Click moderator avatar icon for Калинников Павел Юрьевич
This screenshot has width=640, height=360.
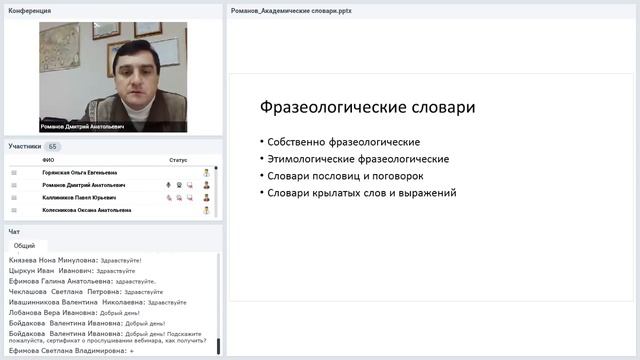pos(207,198)
